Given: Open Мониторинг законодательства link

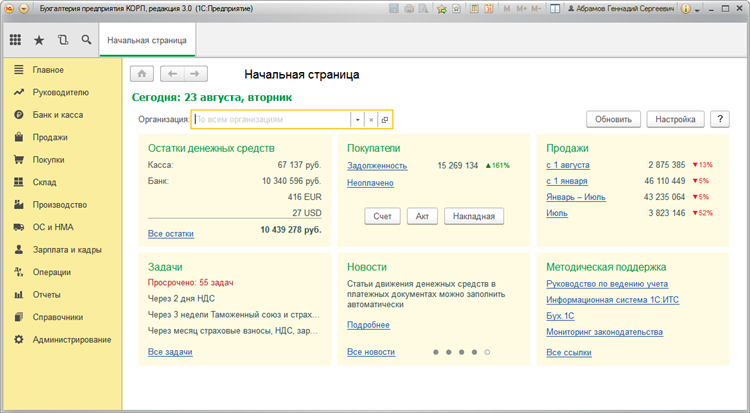Looking at the screenshot, I should pos(605,332).
